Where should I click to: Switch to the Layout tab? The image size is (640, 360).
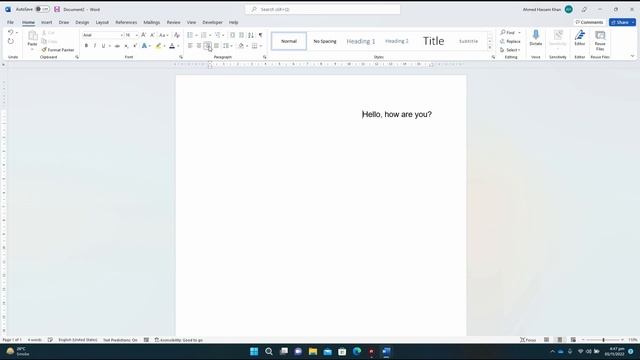click(x=102, y=22)
